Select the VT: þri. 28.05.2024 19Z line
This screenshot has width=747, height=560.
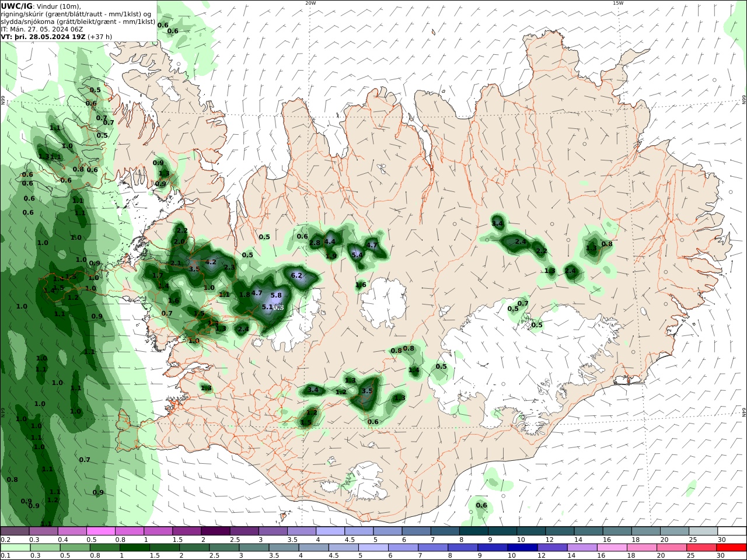tap(44, 36)
